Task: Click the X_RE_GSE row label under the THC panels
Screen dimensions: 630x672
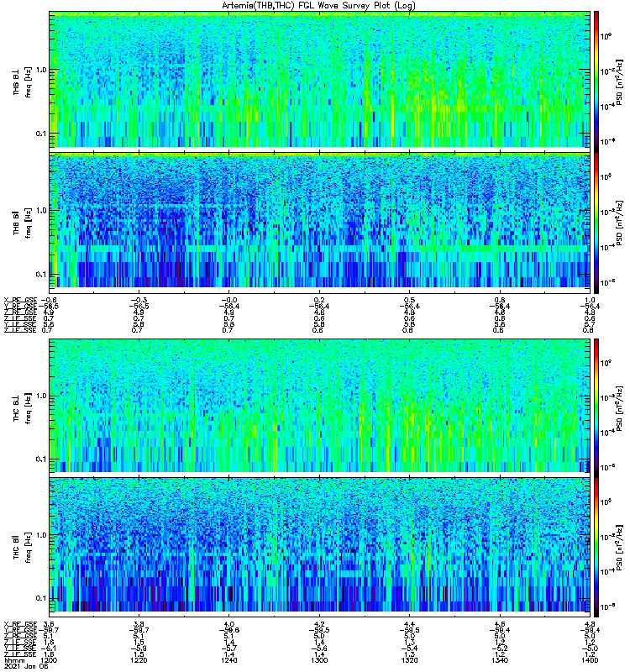Action: pyautogui.click(x=20, y=624)
